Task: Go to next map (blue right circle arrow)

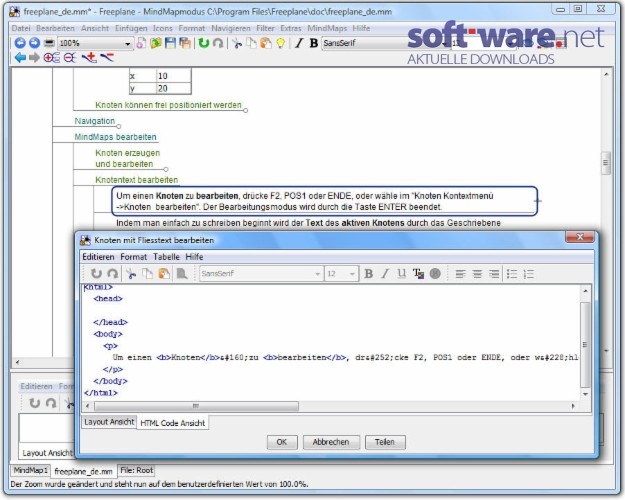Action: click(x=35, y=43)
